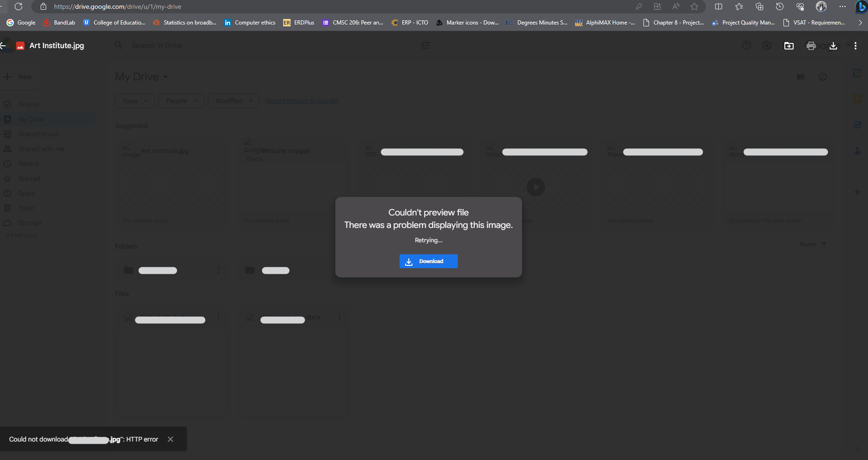Open Bing Copilot sidebar icon

pyautogui.click(x=861, y=6)
